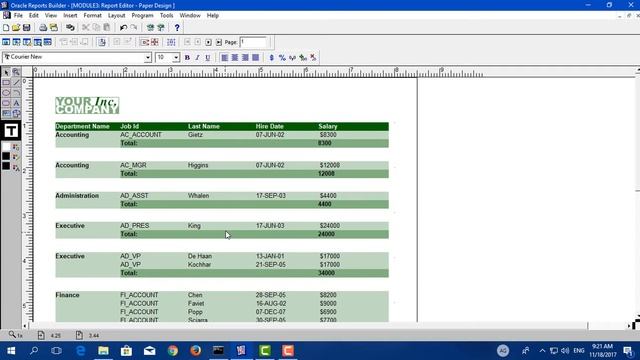The height and width of the screenshot is (360, 640).
Task: Open the Layout menu
Action: coord(116,16)
